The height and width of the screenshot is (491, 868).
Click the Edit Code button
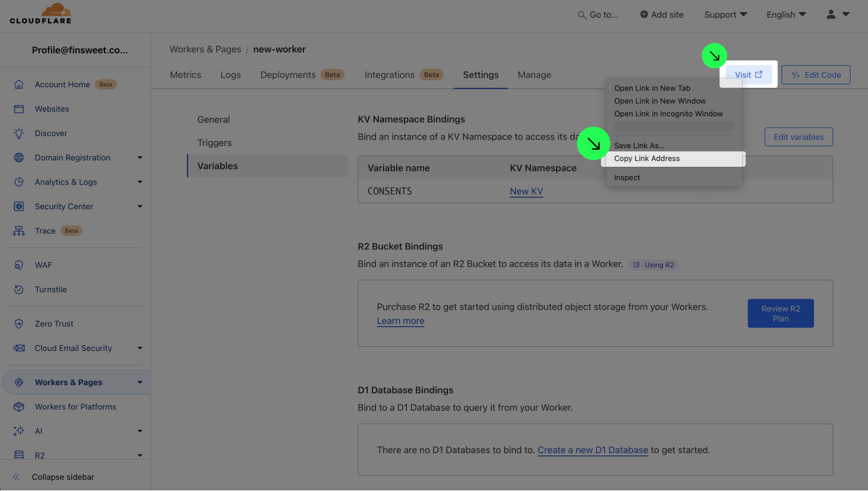[816, 75]
